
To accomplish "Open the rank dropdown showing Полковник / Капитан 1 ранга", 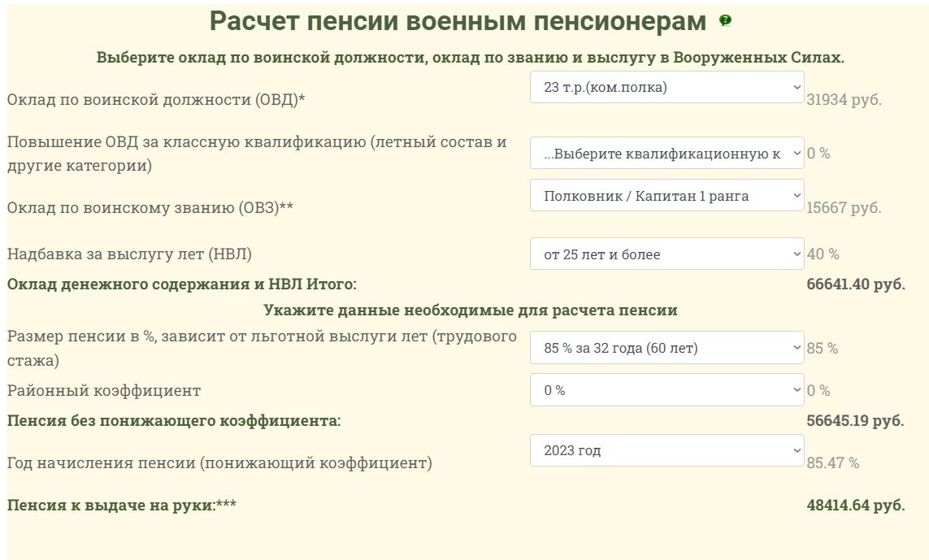I will coord(666,196).
